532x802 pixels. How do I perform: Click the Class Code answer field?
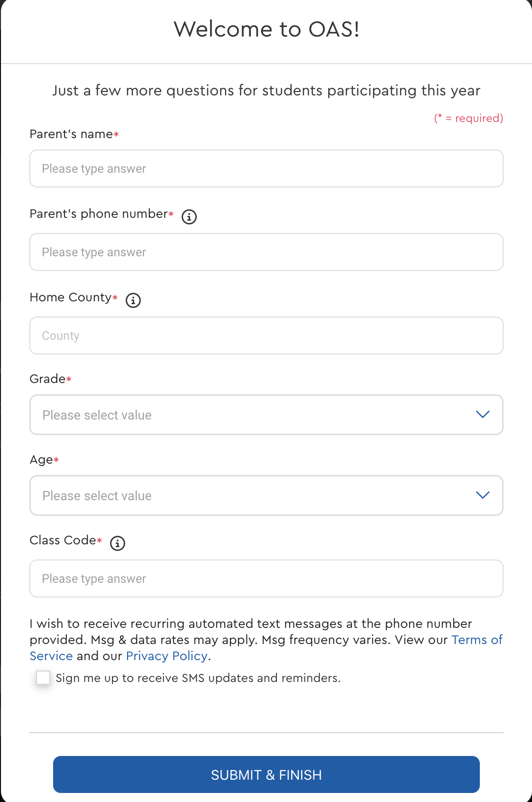(x=266, y=578)
